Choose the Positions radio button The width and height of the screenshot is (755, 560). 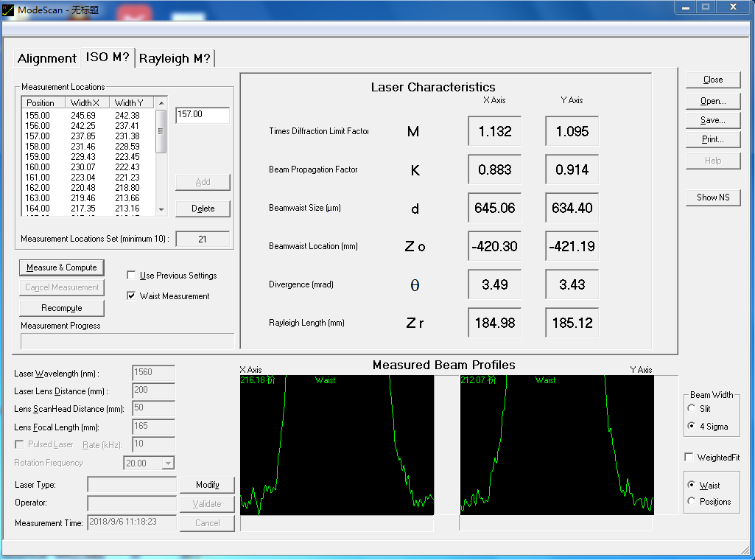(691, 502)
